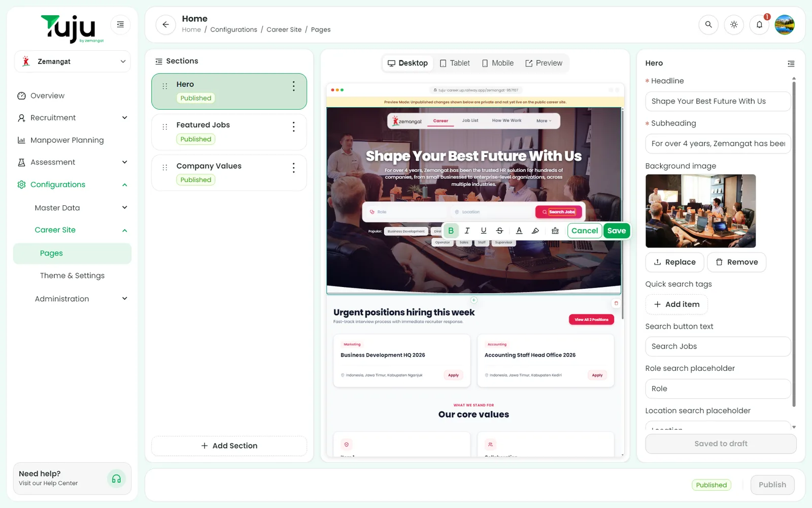Click the Save button in text toolbar
Screen dimensions: 812x508
617,231
